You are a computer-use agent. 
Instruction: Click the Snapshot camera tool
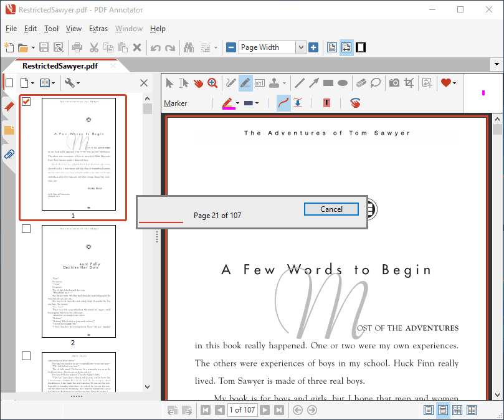pos(394,84)
